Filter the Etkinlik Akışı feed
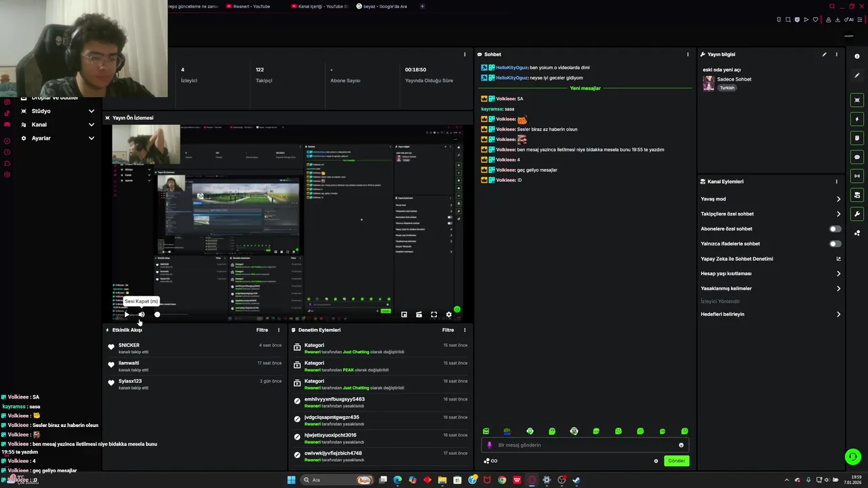Screen dimensions: 868x488 (262, 330)
